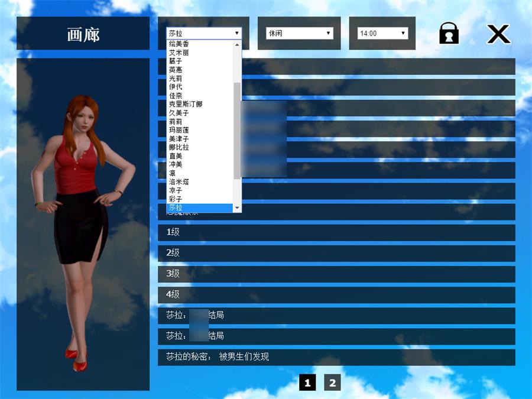
Task: Open the 1级 gallery entry
Action: (x=336, y=232)
